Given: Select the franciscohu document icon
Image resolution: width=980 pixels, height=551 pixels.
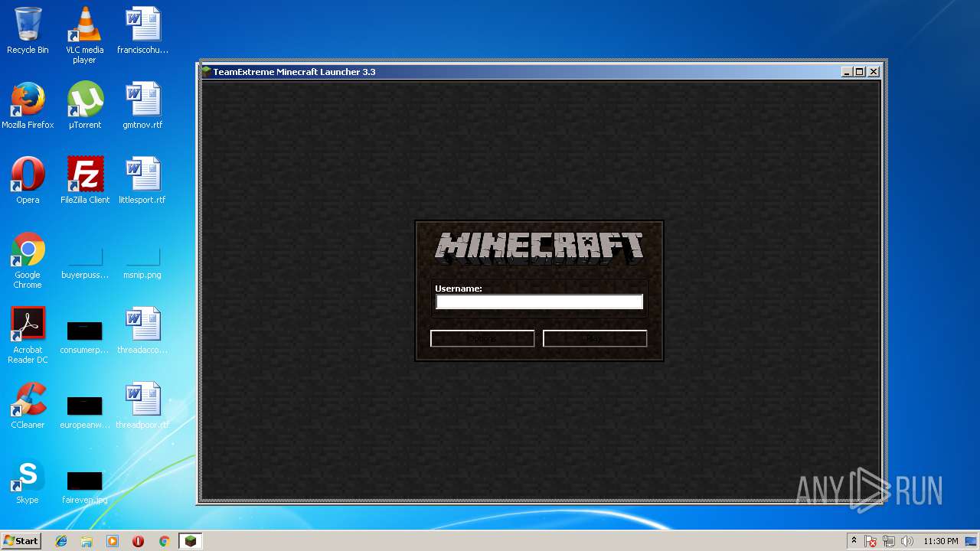Looking at the screenshot, I should pos(142,31).
